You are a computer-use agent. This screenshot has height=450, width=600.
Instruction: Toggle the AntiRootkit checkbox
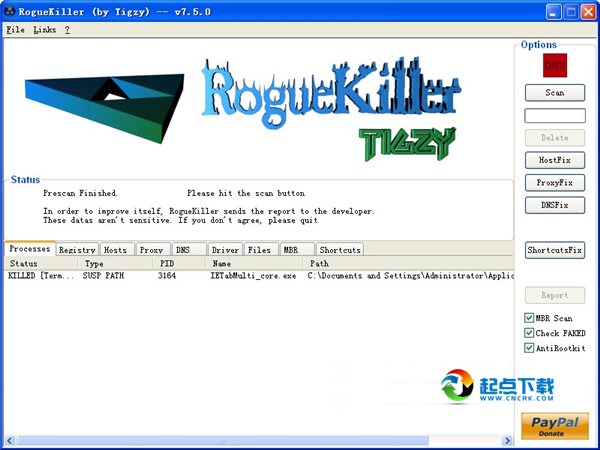pos(529,348)
